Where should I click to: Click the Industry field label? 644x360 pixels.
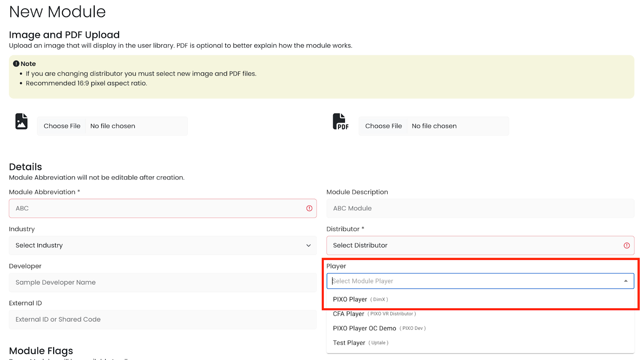[22, 229]
